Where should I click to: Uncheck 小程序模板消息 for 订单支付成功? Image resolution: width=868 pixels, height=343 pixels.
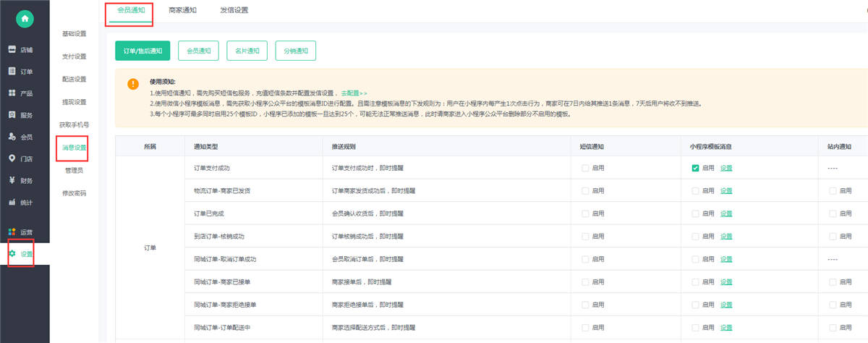point(695,168)
